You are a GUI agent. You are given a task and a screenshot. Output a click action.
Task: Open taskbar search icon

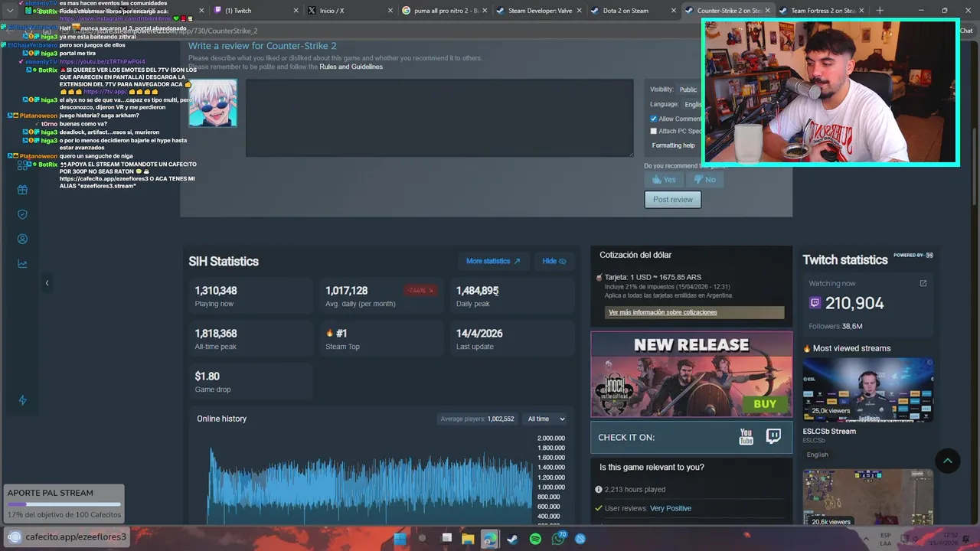(x=422, y=539)
